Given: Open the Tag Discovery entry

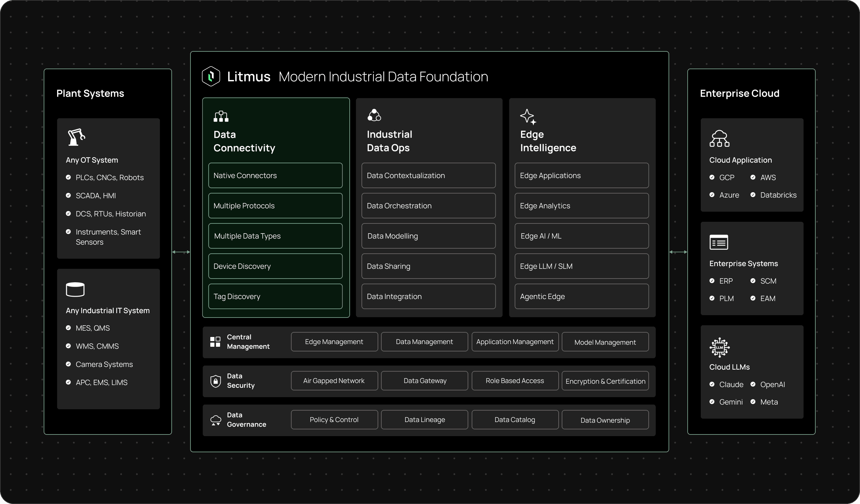Looking at the screenshot, I should (x=275, y=296).
